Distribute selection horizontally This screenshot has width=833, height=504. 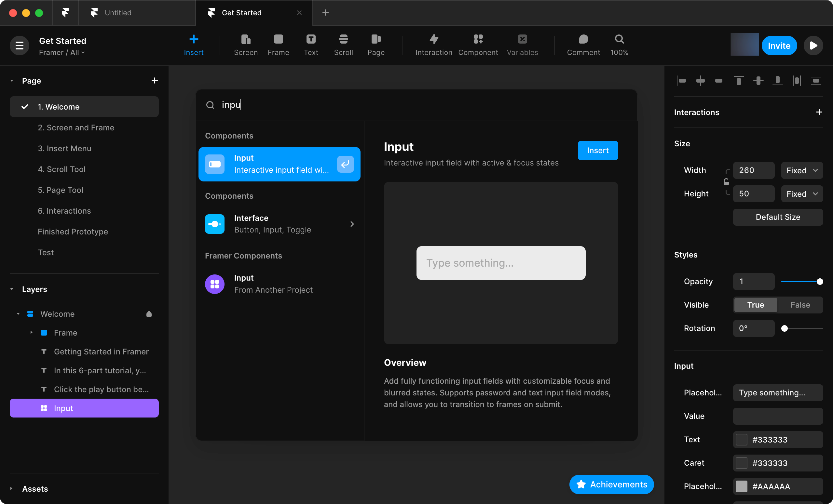[x=797, y=81]
